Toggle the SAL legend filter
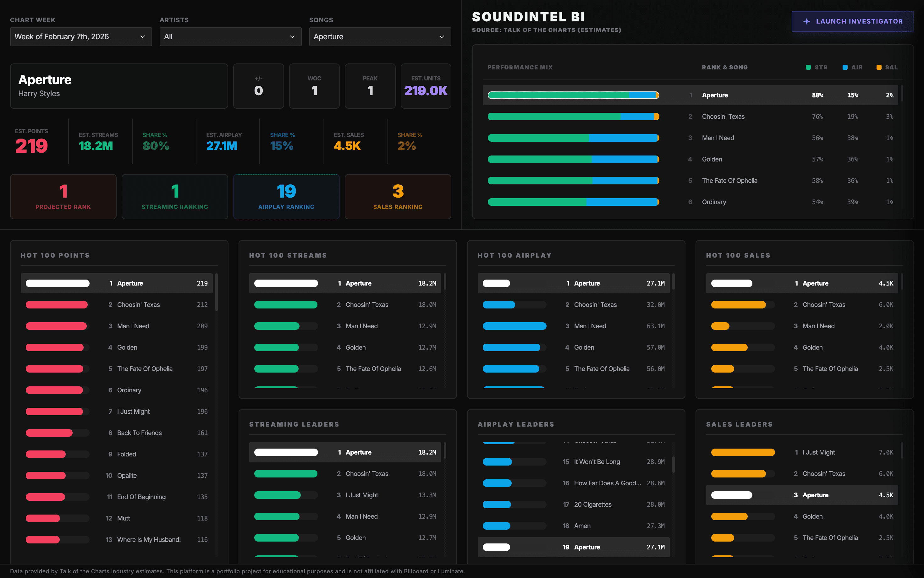The image size is (924, 578). click(x=885, y=67)
